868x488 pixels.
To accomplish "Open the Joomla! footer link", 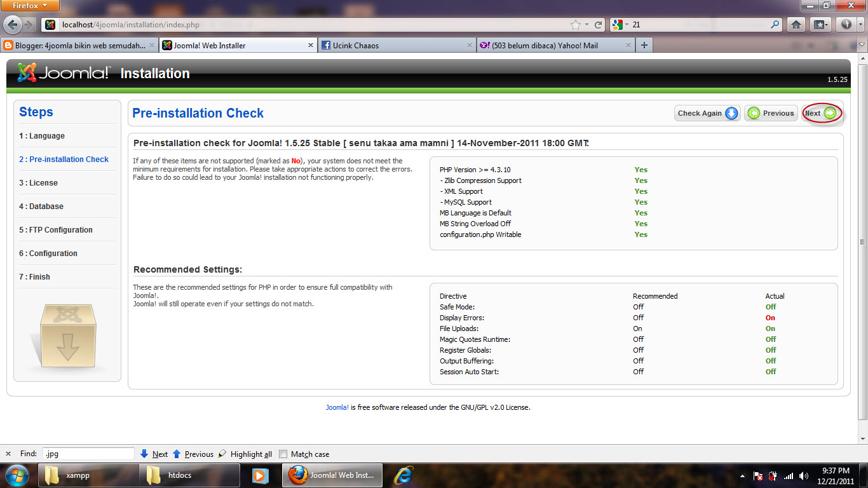I will point(337,407).
